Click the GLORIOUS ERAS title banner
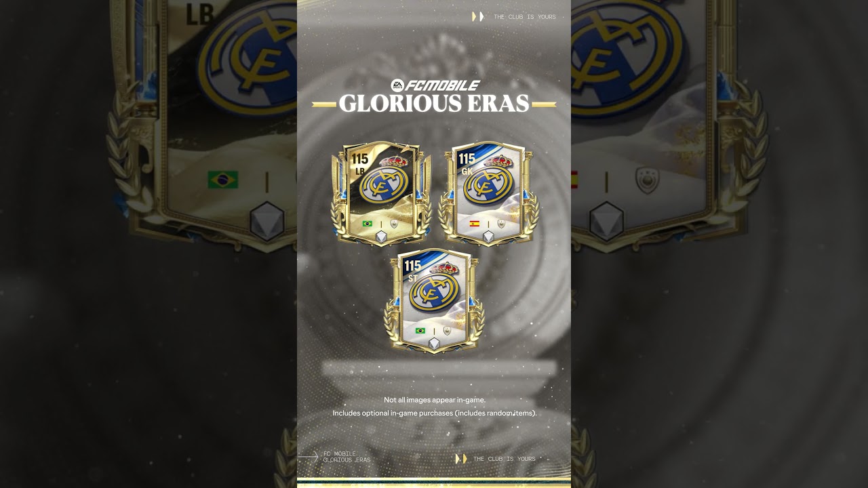Viewport: 868px width, 488px height. (x=434, y=104)
